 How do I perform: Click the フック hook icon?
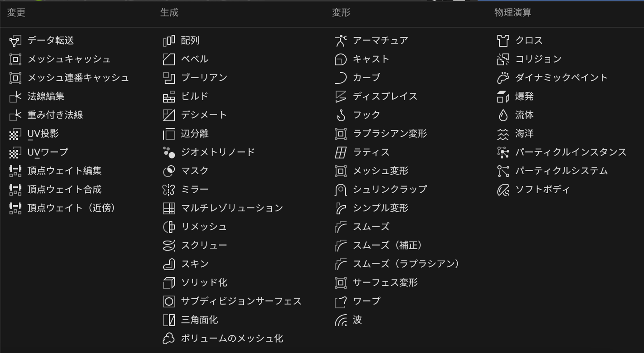point(341,115)
